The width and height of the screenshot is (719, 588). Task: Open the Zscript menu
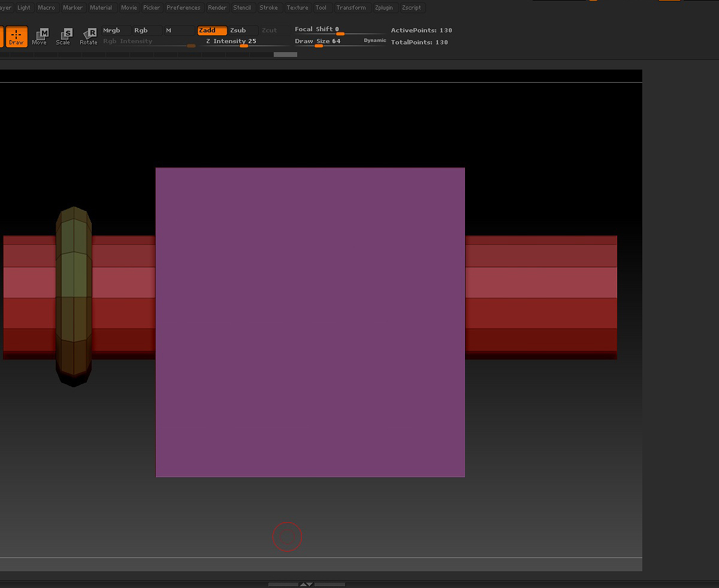point(412,8)
